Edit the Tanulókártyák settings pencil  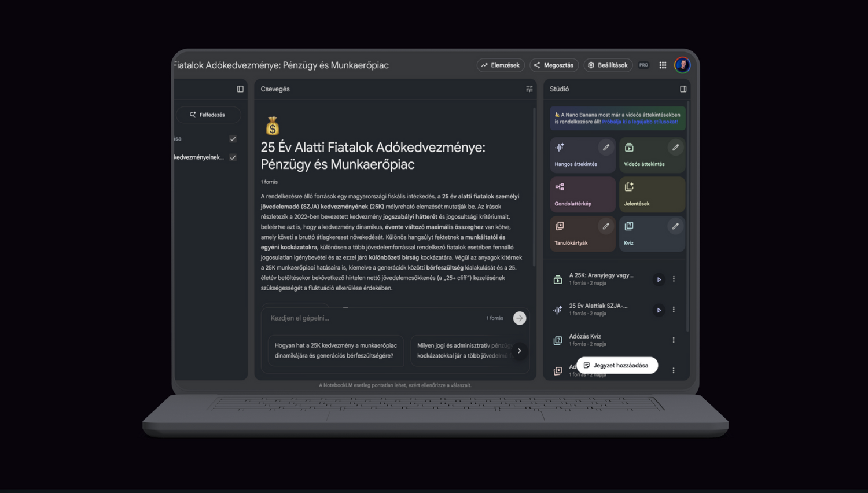tap(606, 226)
